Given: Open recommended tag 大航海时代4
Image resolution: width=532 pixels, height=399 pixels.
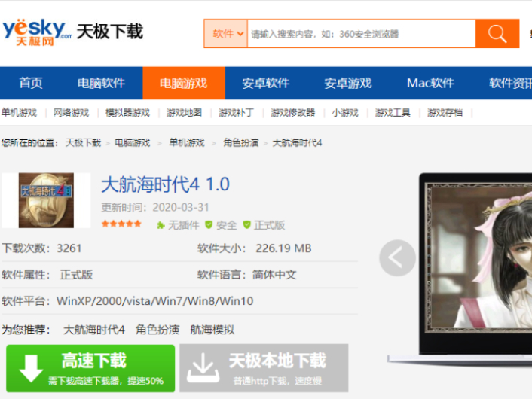Looking at the screenshot, I should pos(94,330).
